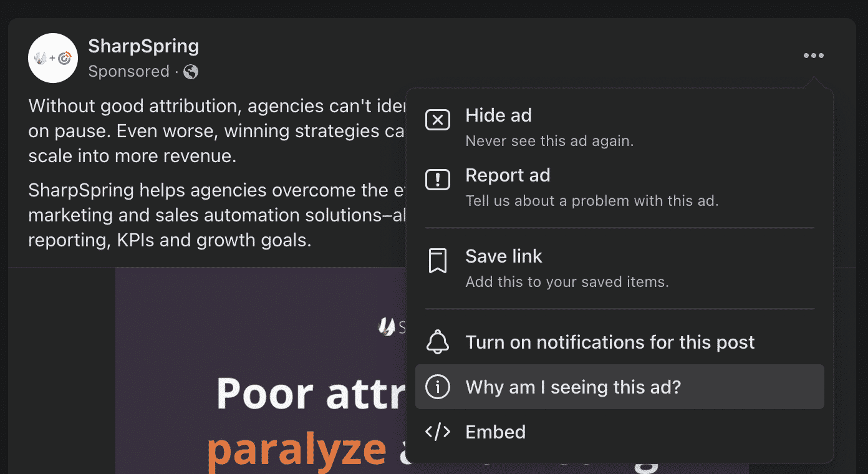Click the Embed code brackets icon

pos(438,432)
